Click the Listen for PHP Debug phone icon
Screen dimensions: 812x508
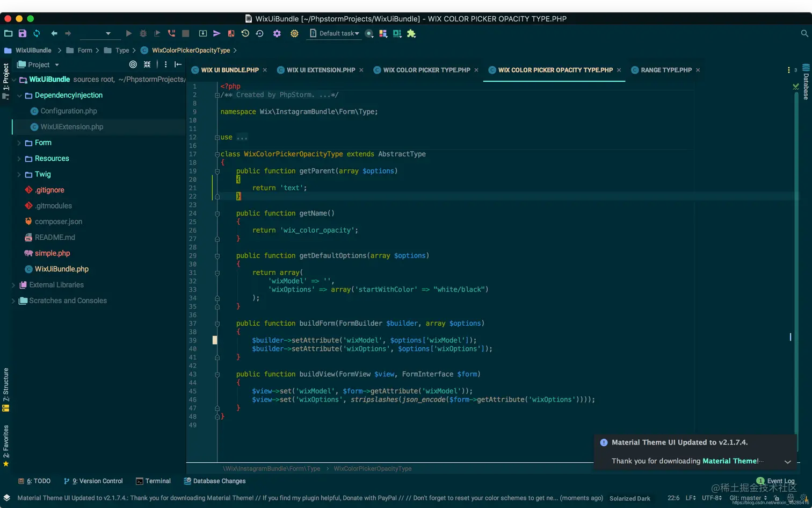coord(171,33)
